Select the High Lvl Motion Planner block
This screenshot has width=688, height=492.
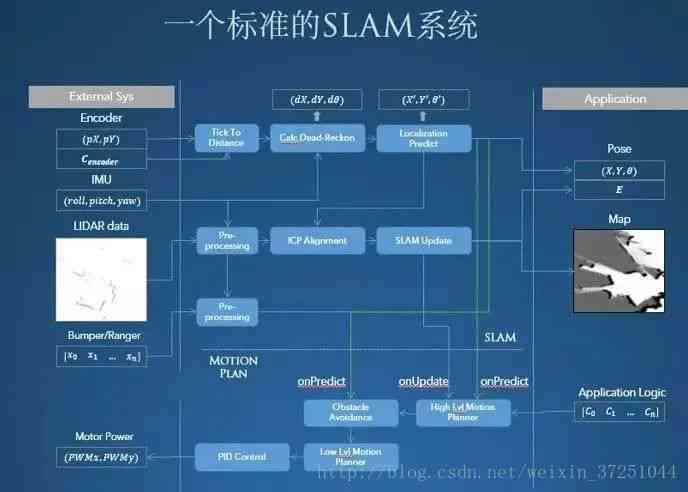click(x=463, y=413)
